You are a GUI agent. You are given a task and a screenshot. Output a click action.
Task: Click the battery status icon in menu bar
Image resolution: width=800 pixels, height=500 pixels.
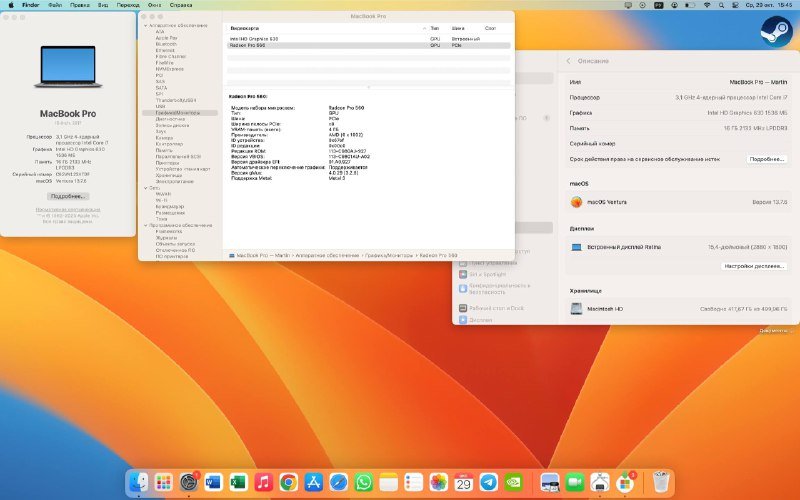tap(690, 5)
